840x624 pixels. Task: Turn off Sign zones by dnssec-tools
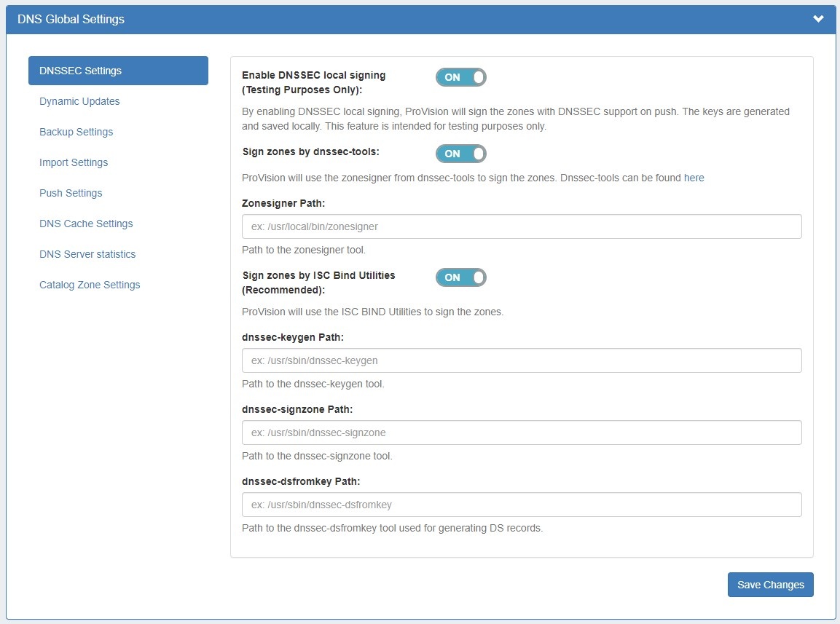tap(460, 154)
